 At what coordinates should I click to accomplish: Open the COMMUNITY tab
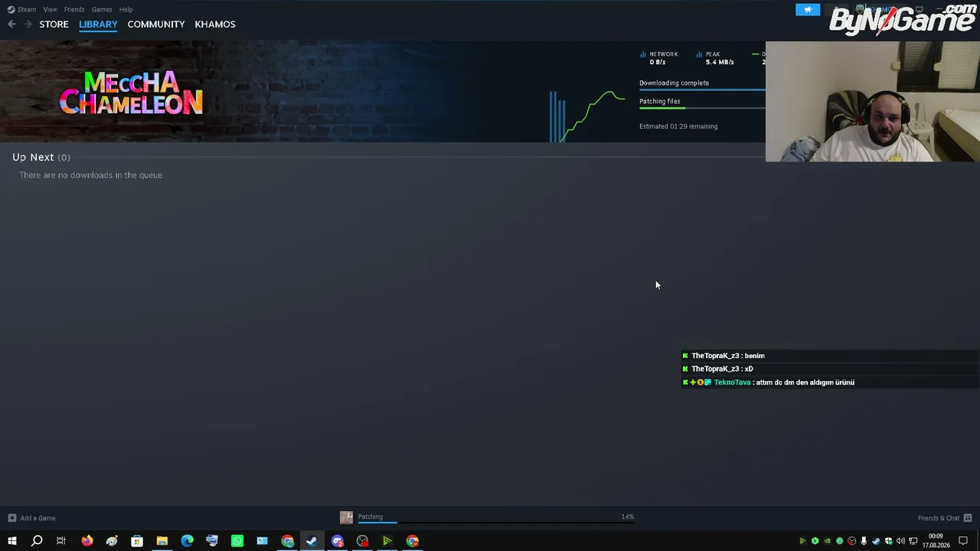pyautogui.click(x=156, y=24)
